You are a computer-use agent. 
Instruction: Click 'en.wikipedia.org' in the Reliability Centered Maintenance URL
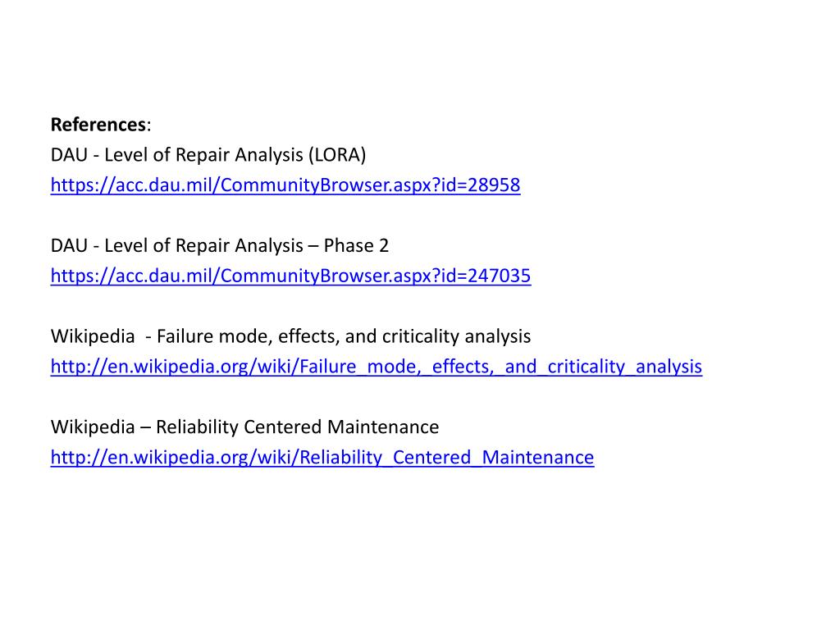pos(180,457)
